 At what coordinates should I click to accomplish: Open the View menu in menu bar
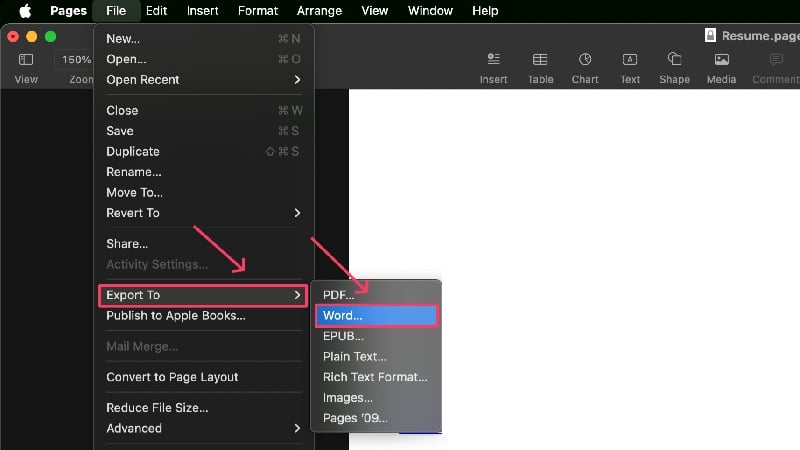[x=374, y=11]
